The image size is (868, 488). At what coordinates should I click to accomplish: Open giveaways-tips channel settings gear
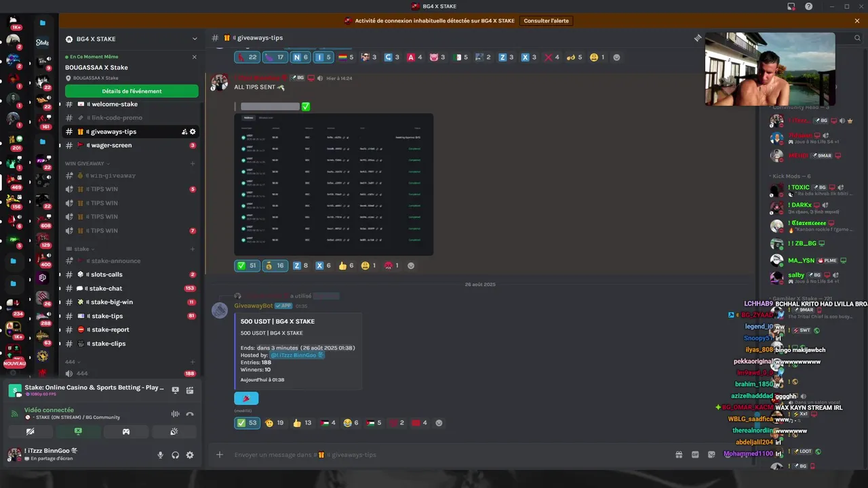193,131
